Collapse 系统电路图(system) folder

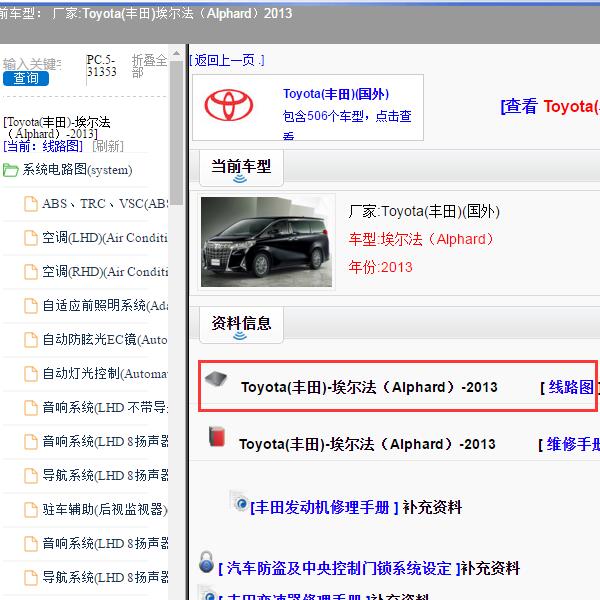77,170
